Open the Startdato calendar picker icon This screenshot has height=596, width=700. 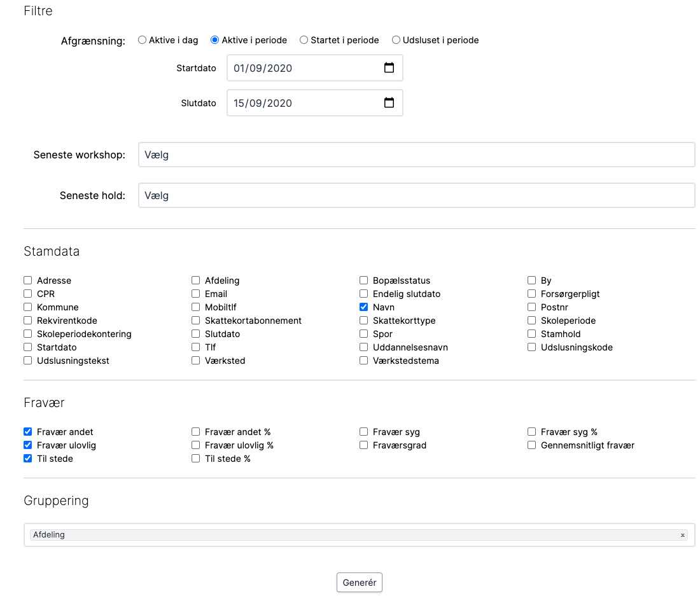tap(389, 68)
